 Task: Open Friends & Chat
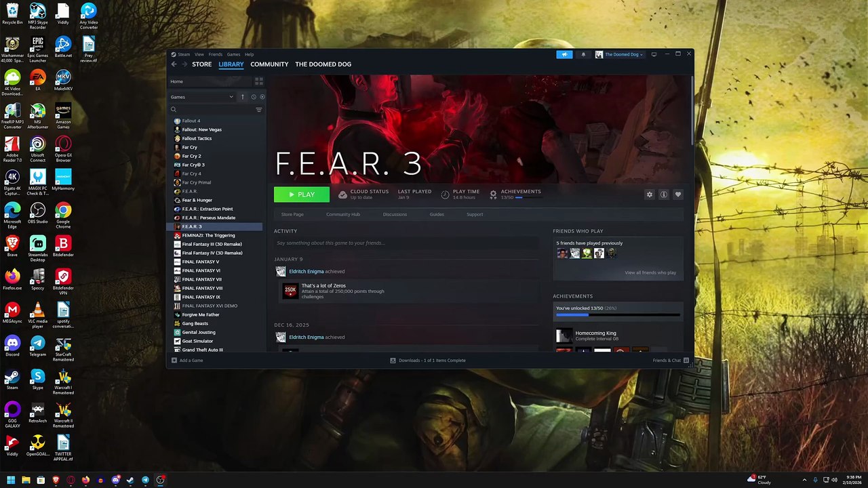pos(671,361)
